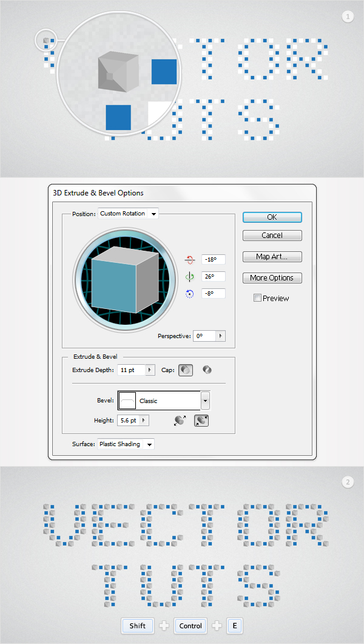Open the Extrude Depth slider arrow
This screenshot has height=644, width=364.
[149, 370]
